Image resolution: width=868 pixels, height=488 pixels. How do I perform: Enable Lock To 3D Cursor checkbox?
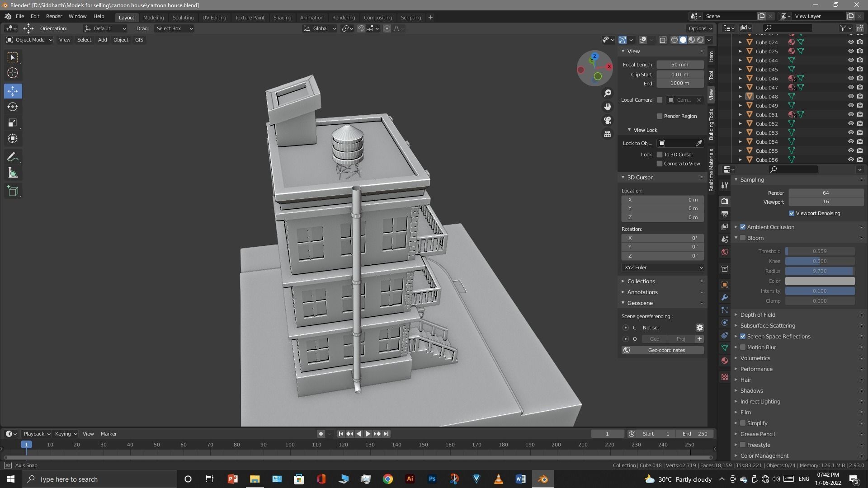[660, 155]
